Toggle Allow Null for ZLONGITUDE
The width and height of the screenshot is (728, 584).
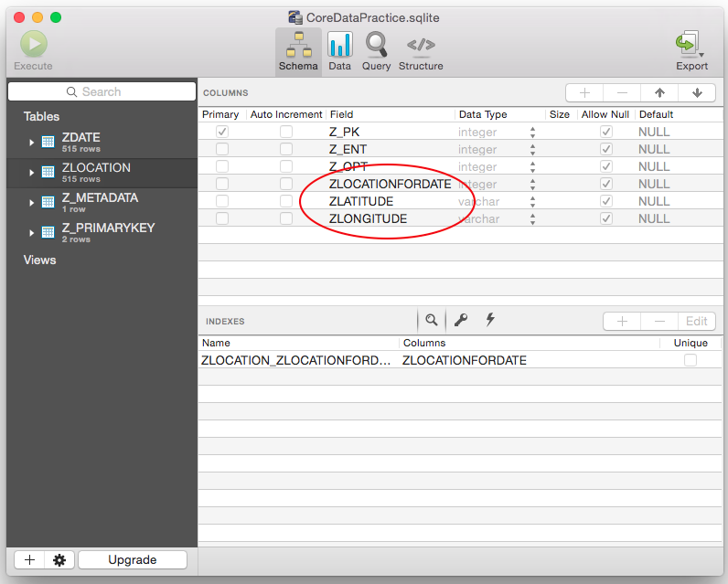click(x=605, y=218)
